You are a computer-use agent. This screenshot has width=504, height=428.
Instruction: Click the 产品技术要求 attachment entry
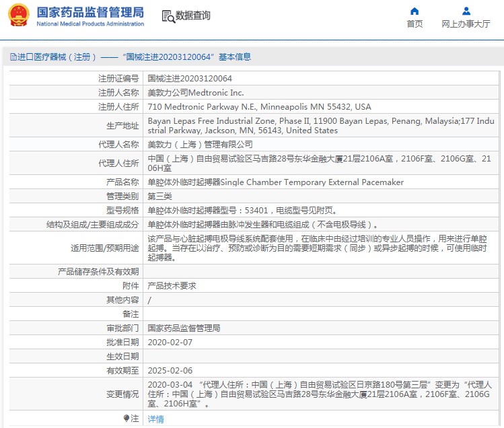172,285
